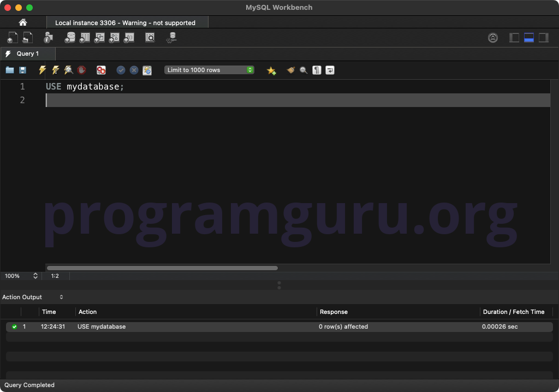The image size is (559, 392).
Task: Show the find panel magnifier icon
Action: [x=304, y=70]
